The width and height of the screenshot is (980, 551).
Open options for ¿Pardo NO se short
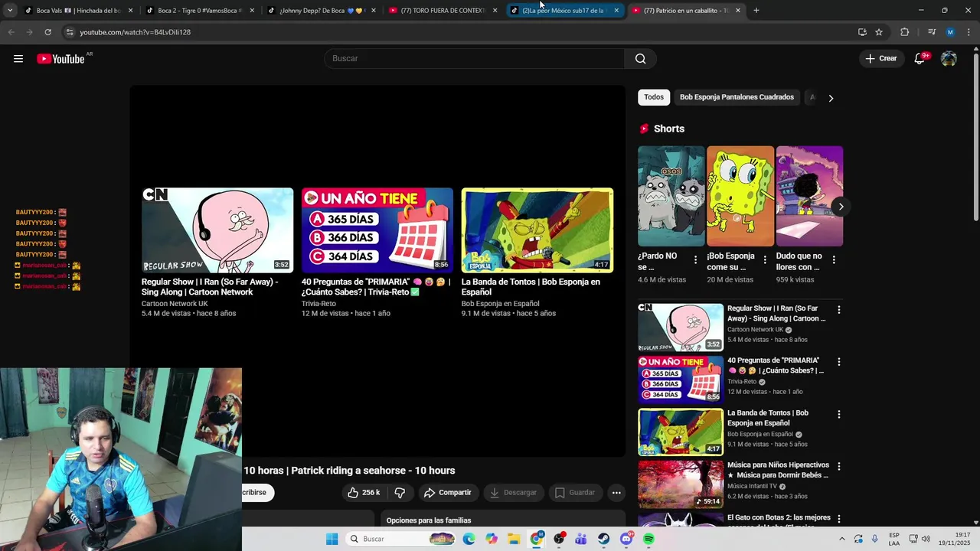[695, 260]
